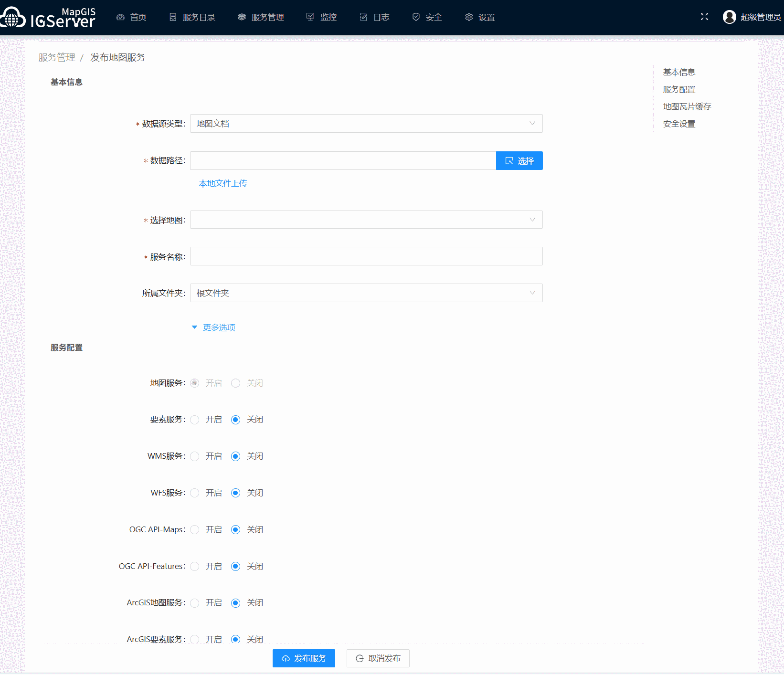The height and width of the screenshot is (675, 784).
Task: Select 开启 for 地图服务
Action: (195, 383)
